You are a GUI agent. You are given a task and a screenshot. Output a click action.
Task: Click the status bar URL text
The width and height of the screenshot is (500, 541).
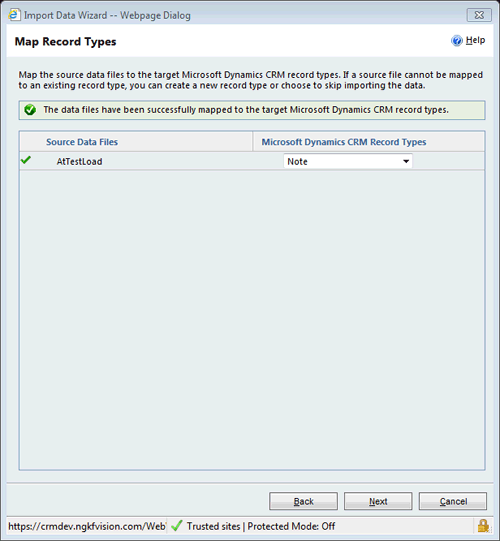tap(87, 526)
